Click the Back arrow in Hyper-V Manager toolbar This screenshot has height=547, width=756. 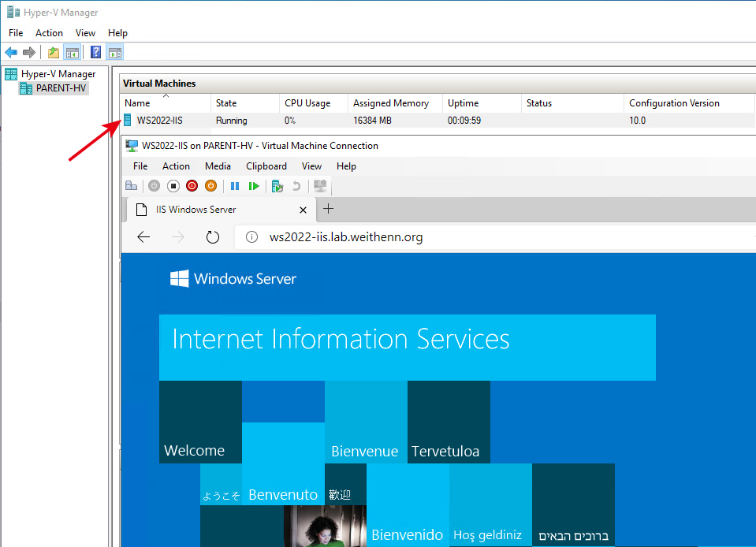coord(11,52)
